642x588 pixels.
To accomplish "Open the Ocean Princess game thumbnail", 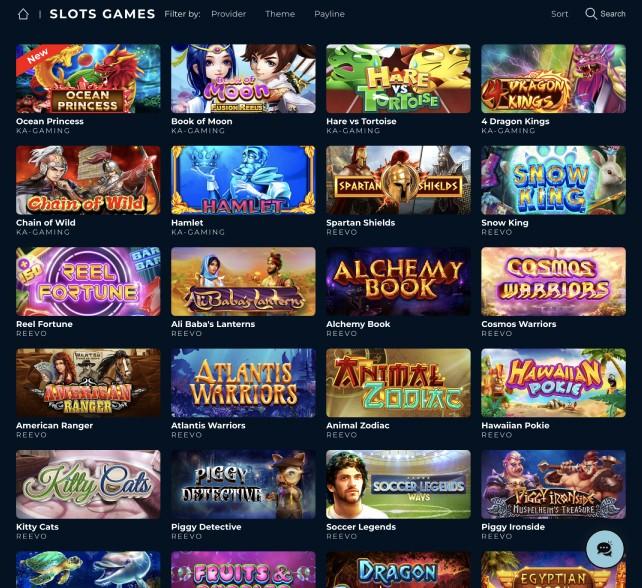I will (x=88, y=79).
